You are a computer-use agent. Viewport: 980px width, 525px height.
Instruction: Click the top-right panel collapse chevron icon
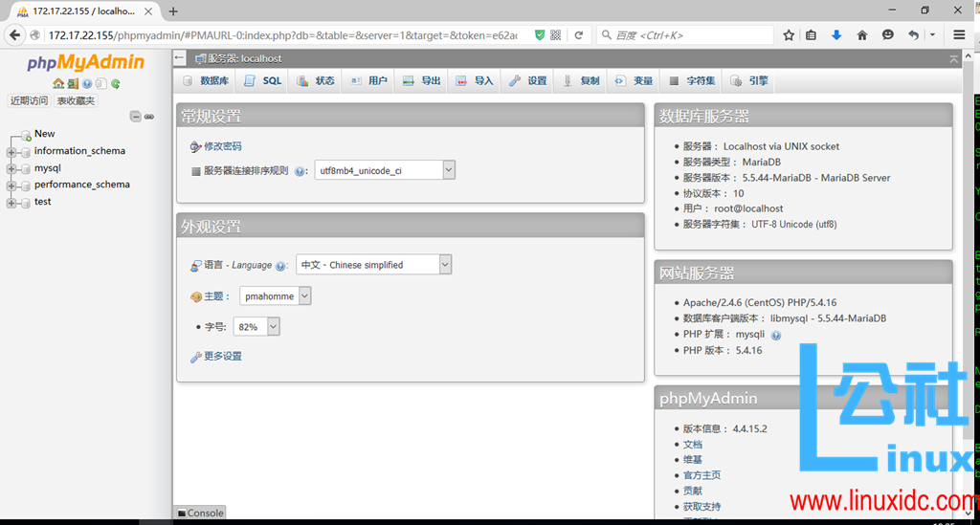(x=954, y=58)
